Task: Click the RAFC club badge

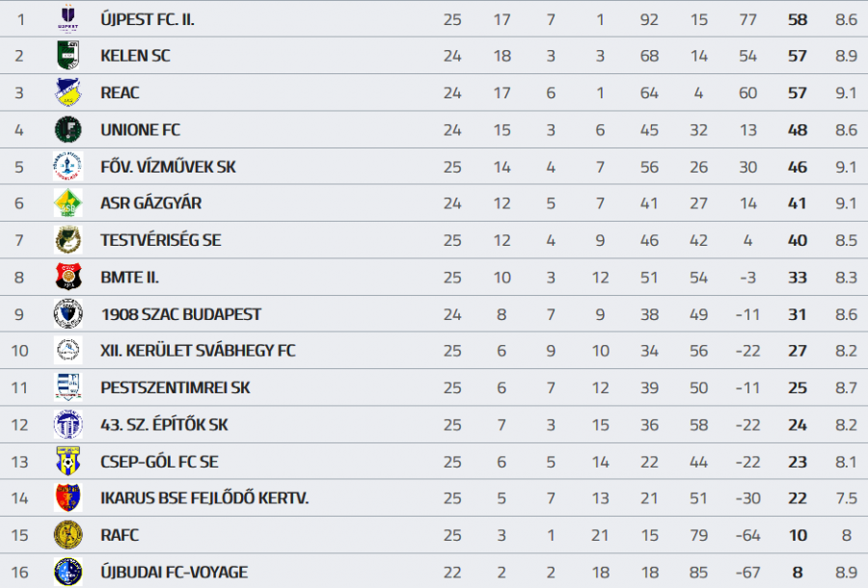Action: pyautogui.click(x=68, y=534)
